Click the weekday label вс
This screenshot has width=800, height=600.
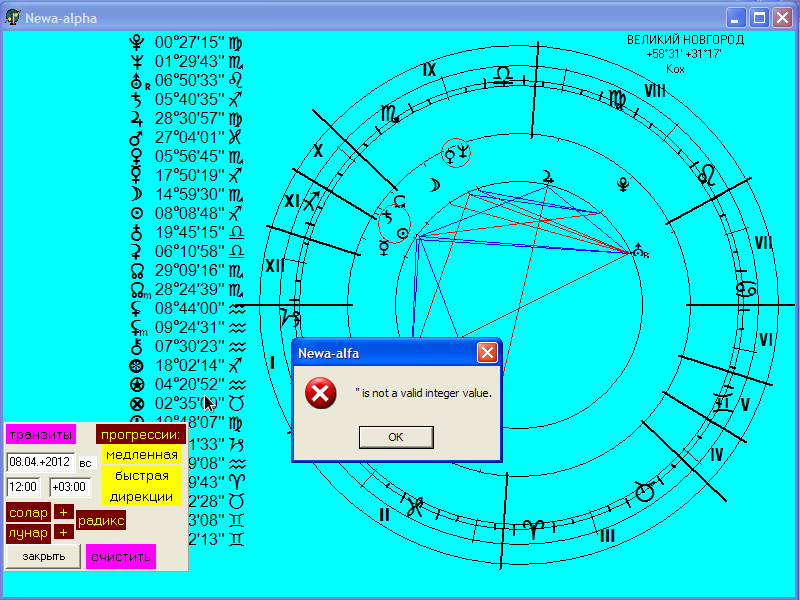point(86,463)
